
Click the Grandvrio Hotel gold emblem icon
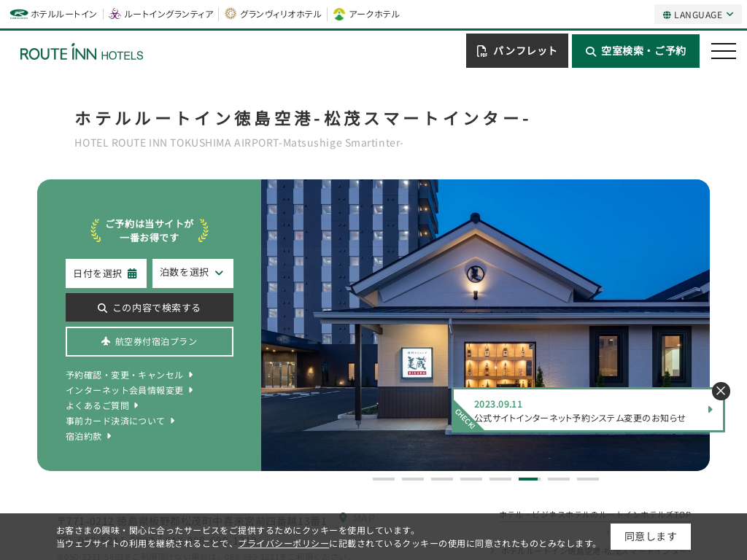click(230, 15)
